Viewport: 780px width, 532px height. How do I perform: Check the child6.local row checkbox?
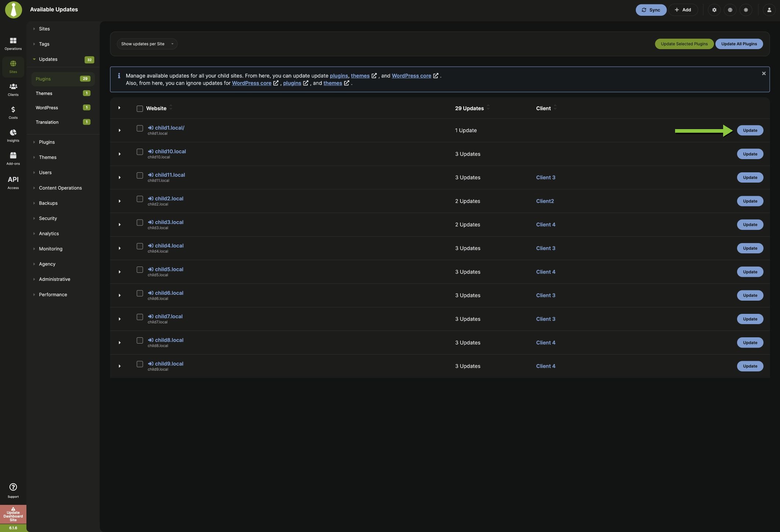pos(140,293)
